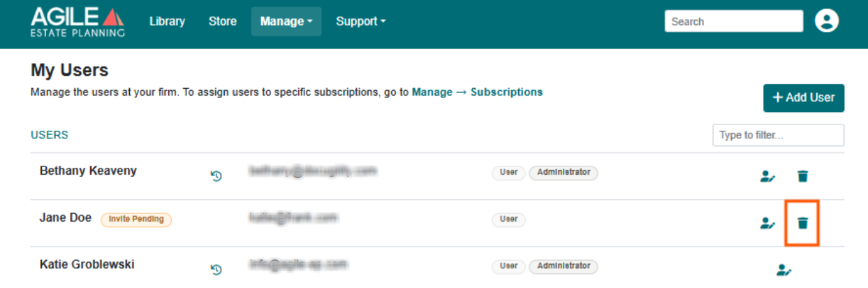Edit user Bethany Keaveny via pencil-person icon
This screenshot has width=868, height=288.
767,176
